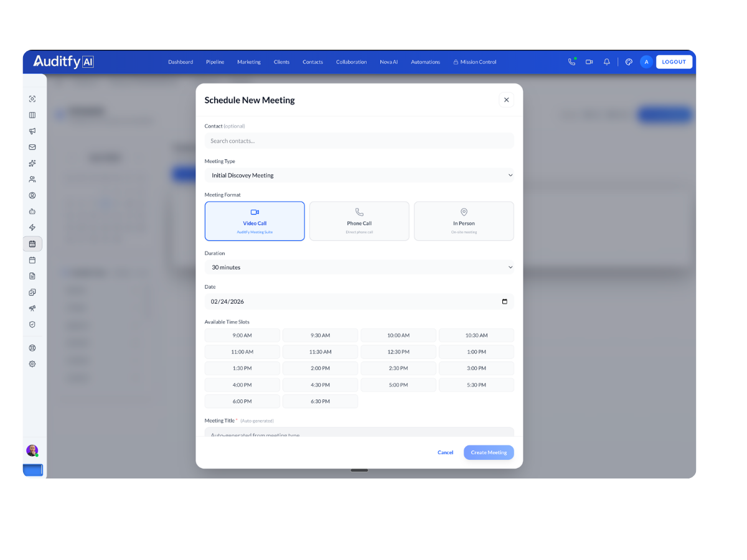Open the date picker calendar icon

click(x=504, y=302)
